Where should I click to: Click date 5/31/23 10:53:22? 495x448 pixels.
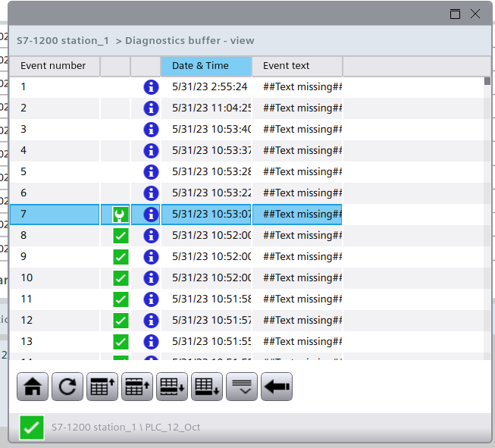pos(211,193)
